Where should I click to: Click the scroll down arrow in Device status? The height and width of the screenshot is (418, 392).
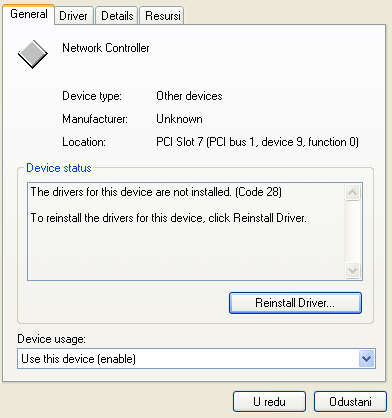pyautogui.click(x=352, y=270)
